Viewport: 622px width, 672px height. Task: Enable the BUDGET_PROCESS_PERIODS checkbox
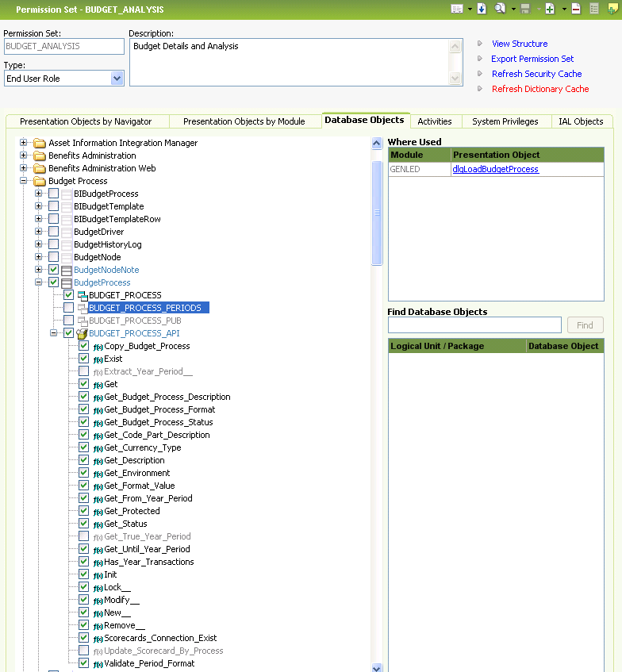pyautogui.click(x=68, y=308)
